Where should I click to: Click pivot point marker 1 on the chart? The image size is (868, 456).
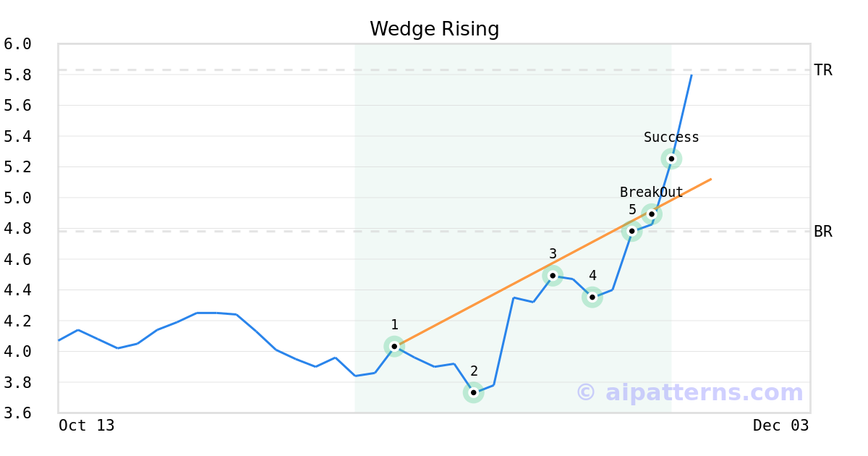tap(394, 346)
